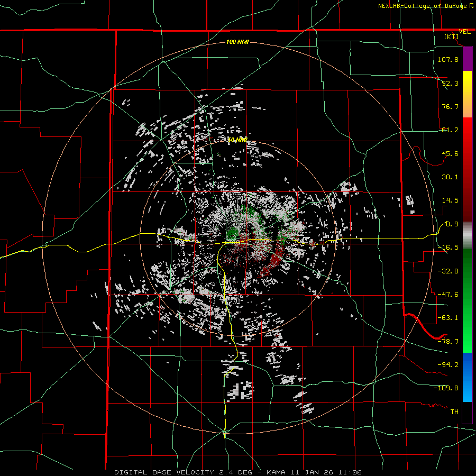Click the 2.4 DEG elevation angle text
476x476 pixels.
pos(235,472)
